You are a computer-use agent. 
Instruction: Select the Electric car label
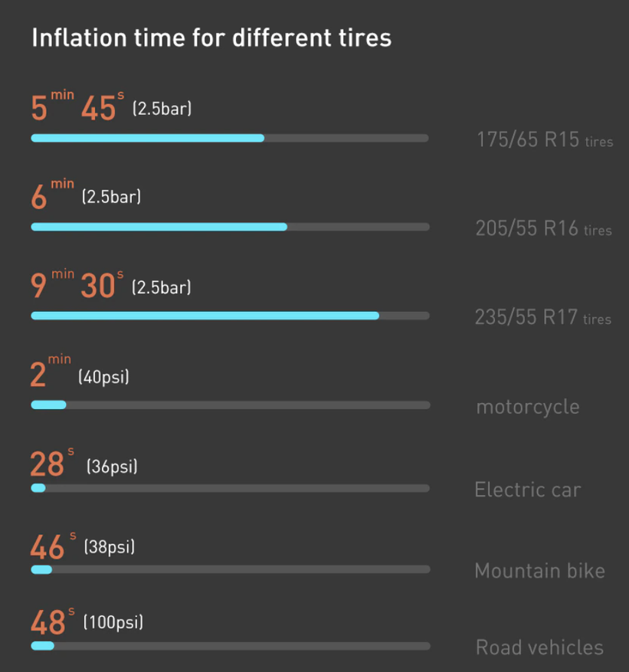(528, 490)
